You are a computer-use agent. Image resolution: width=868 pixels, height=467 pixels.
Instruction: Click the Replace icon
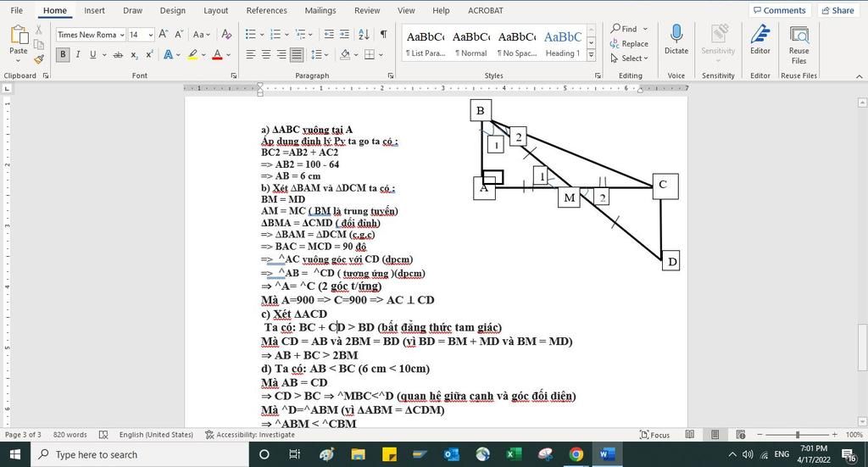coord(629,44)
